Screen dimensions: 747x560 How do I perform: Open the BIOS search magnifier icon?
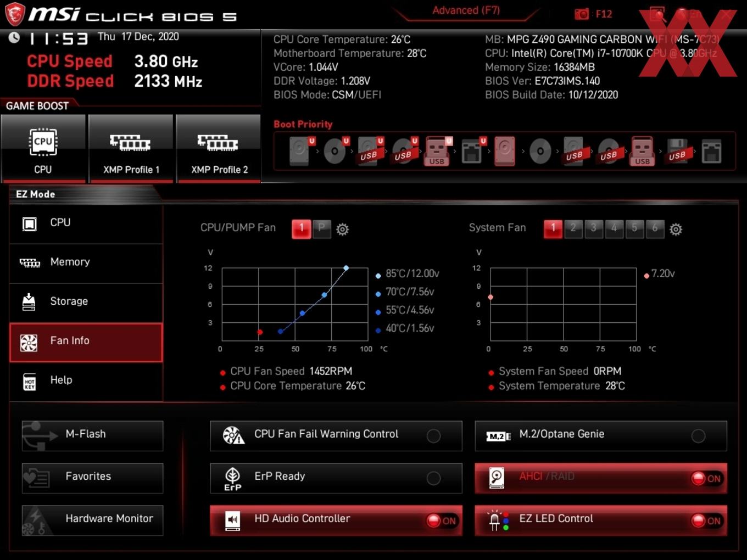(x=657, y=14)
